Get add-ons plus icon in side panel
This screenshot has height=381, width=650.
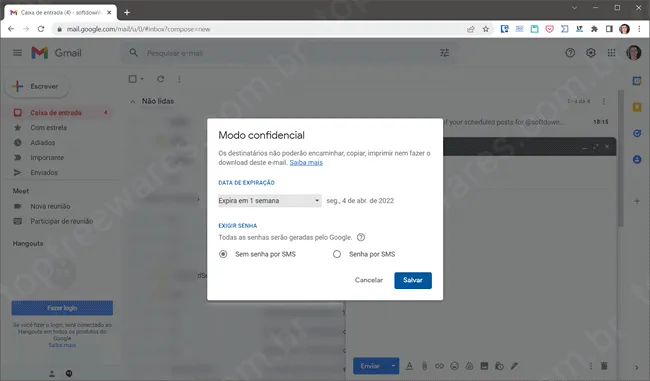(637, 201)
